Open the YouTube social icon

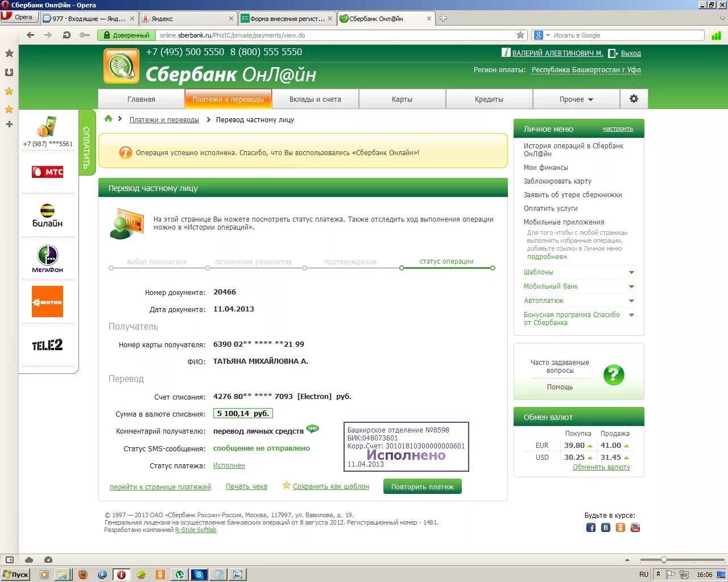(635, 527)
